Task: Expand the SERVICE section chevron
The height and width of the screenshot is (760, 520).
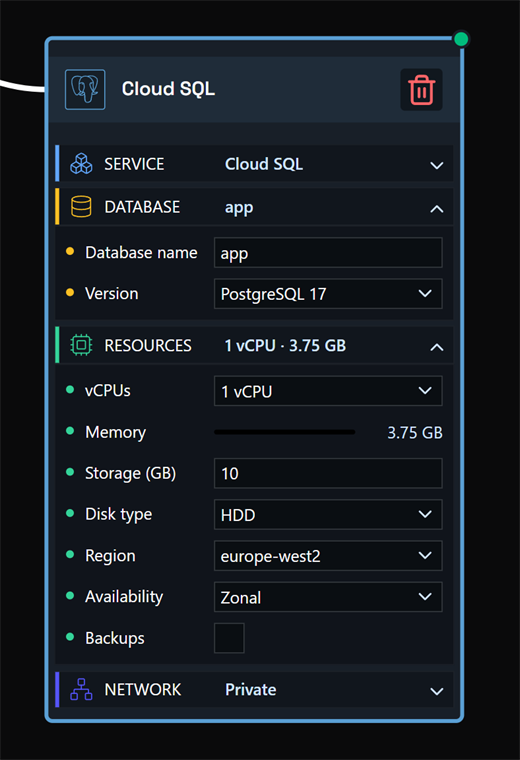Action: (437, 165)
